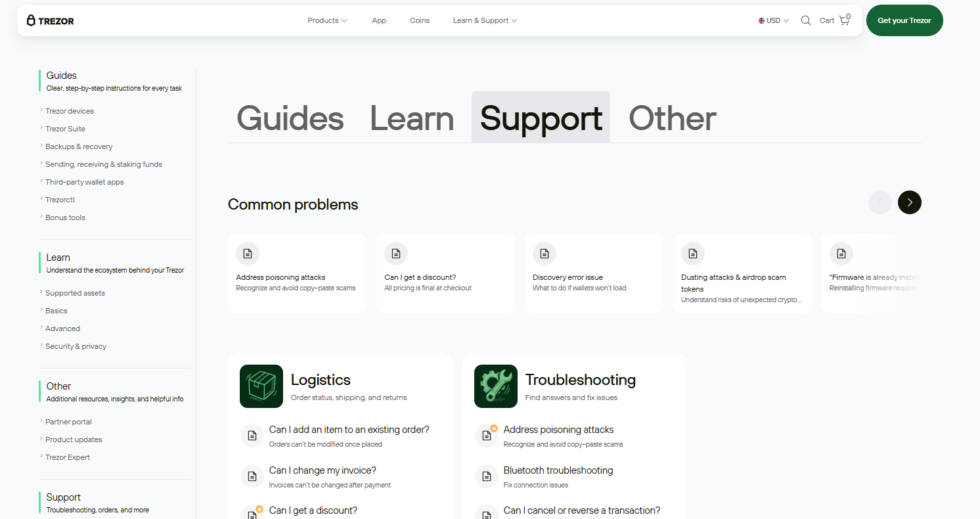Expand Backups & recovery sidebar section

pyautogui.click(x=79, y=147)
